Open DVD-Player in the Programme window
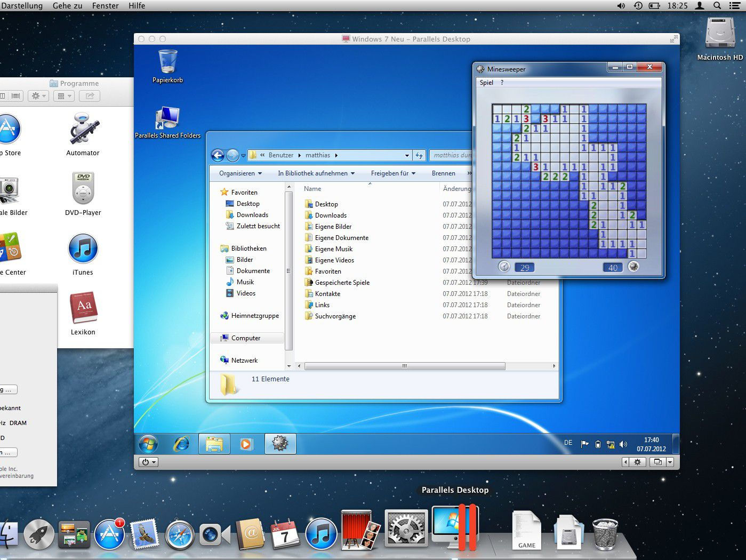The height and width of the screenshot is (560, 746). [x=83, y=194]
